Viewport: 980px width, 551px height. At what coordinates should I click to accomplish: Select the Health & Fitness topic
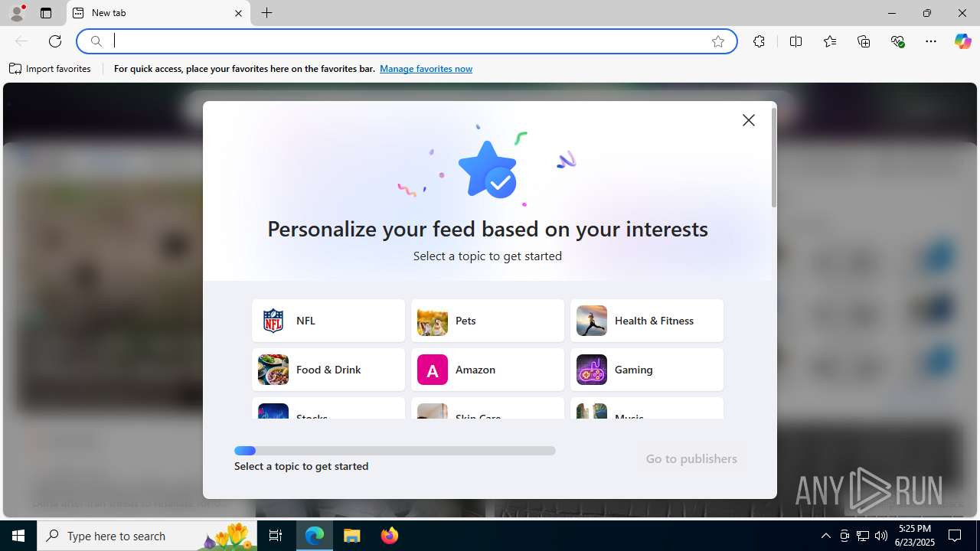(x=647, y=321)
